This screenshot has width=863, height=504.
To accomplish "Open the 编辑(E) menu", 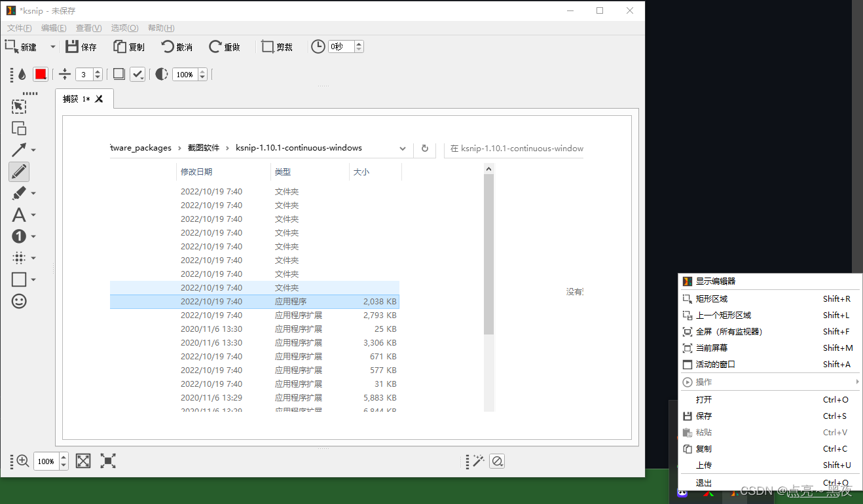I will [54, 28].
